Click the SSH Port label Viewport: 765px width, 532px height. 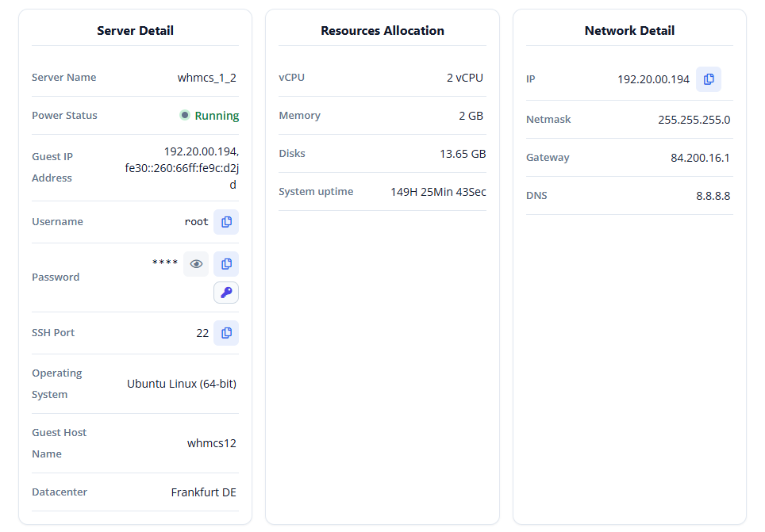point(53,333)
